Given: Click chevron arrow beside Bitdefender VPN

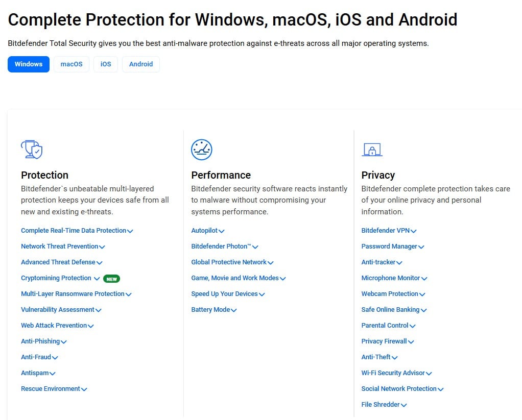Looking at the screenshot, I should tap(413, 231).
